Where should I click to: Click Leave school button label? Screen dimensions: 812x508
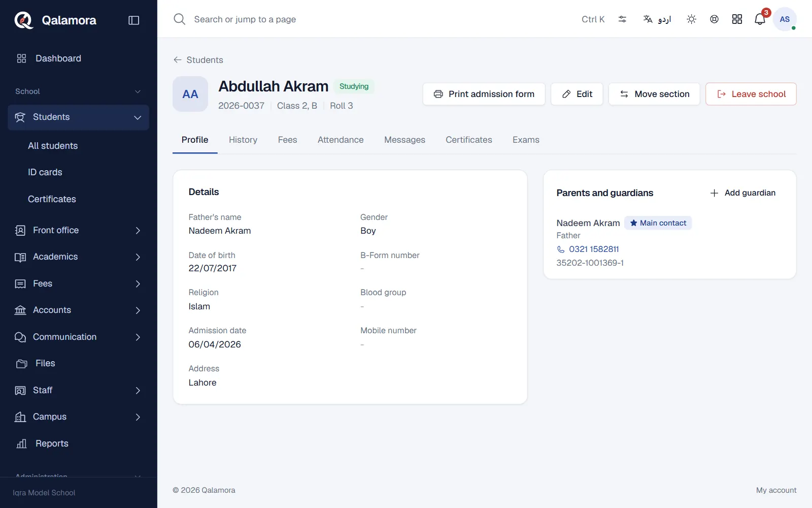pos(758,94)
